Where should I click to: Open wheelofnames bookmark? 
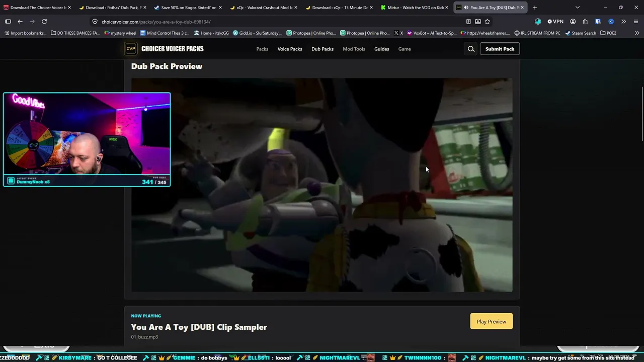(x=485, y=33)
